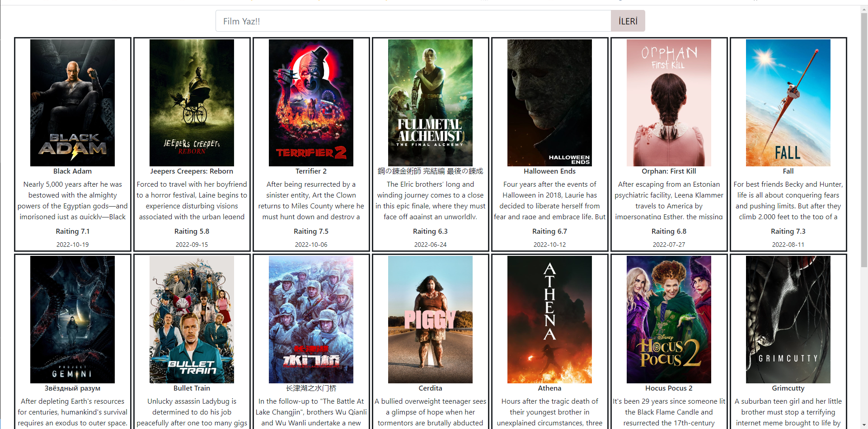This screenshot has width=868, height=429.
Task: Open the Bullet Train movie poster
Action: tap(192, 320)
